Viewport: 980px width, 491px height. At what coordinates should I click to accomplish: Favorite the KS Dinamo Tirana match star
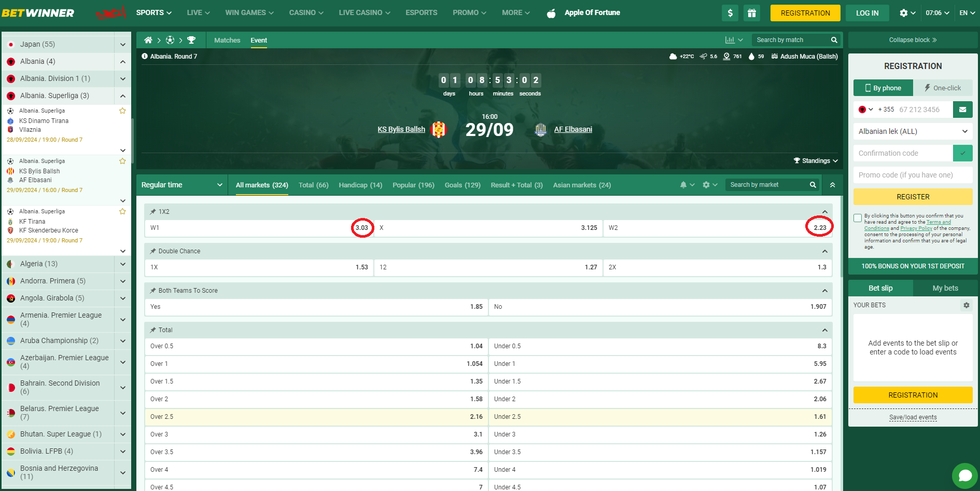122,111
